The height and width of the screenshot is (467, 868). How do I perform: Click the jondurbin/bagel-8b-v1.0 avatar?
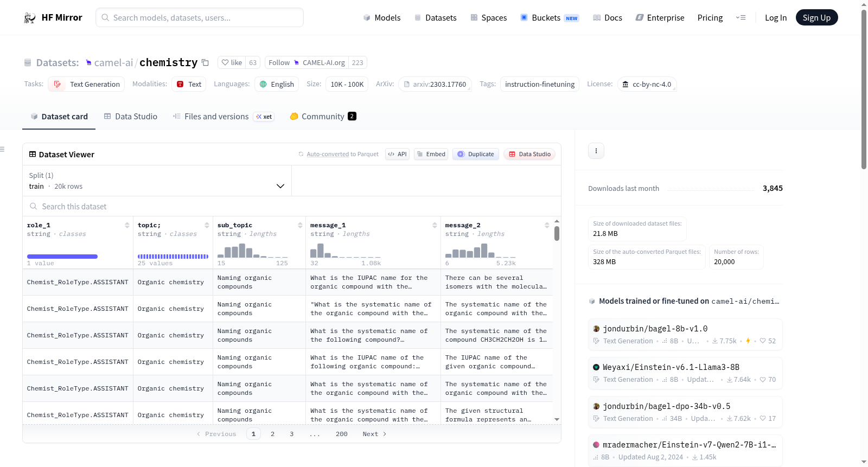pyautogui.click(x=596, y=329)
